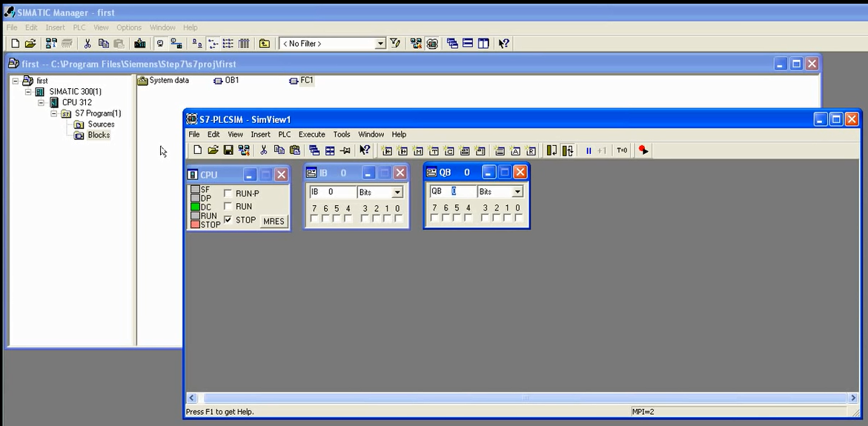Click the IB address input field
The image size is (868, 426).
coord(333,192)
